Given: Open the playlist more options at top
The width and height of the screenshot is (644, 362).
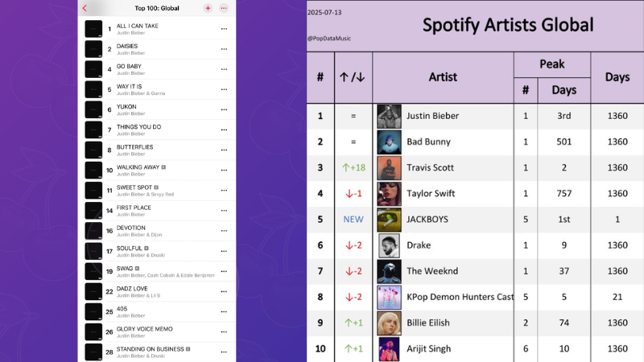Looking at the screenshot, I should [x=224, y=8].
